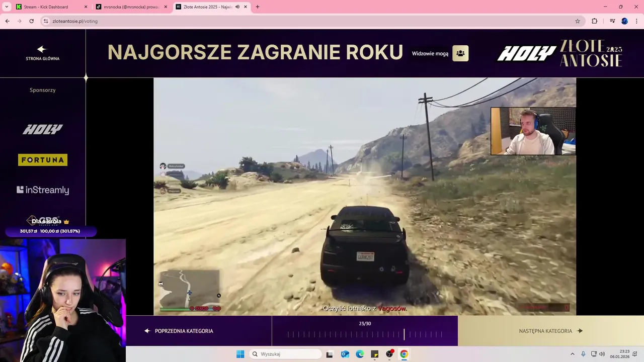Go back with the browser back arrow
This screenshot has height=362, width=644.
(x=7, y=21)
